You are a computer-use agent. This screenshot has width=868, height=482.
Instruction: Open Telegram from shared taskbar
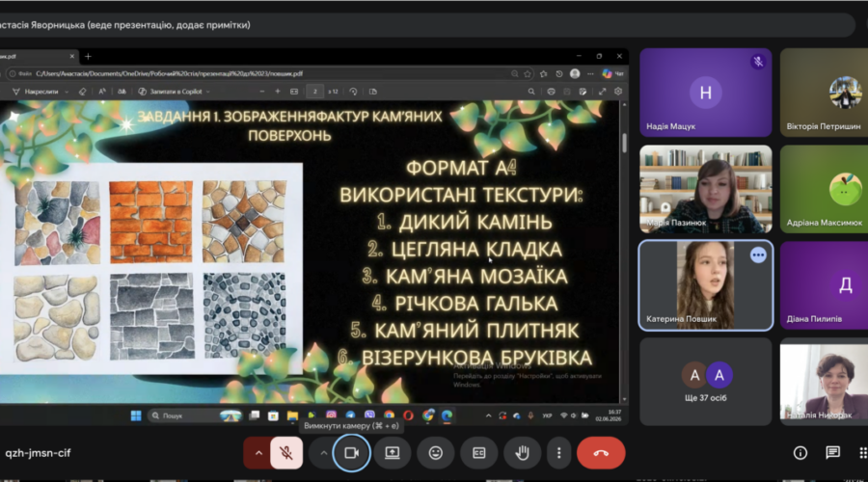tap(350, 415)
